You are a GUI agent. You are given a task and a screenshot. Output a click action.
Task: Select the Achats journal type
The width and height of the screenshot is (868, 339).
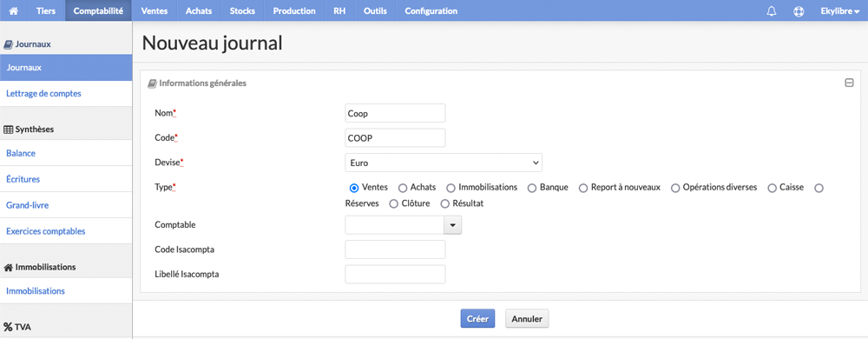403,188
